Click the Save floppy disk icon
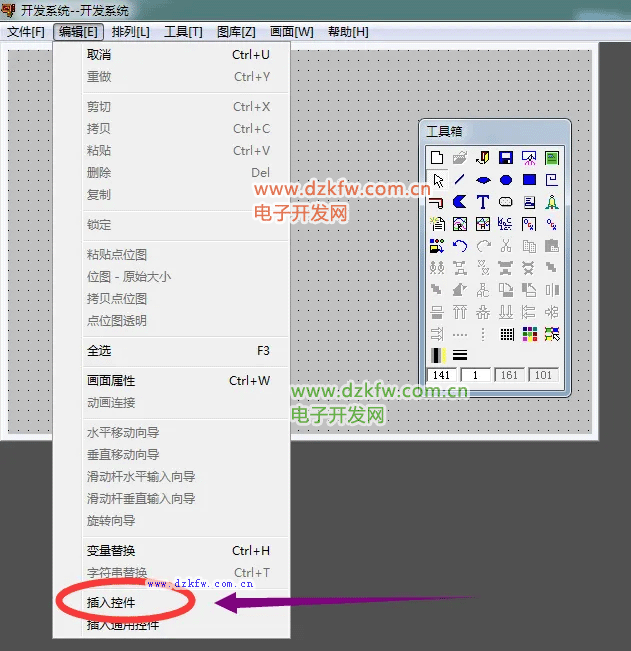631x651 pixels. click(506, 157)
